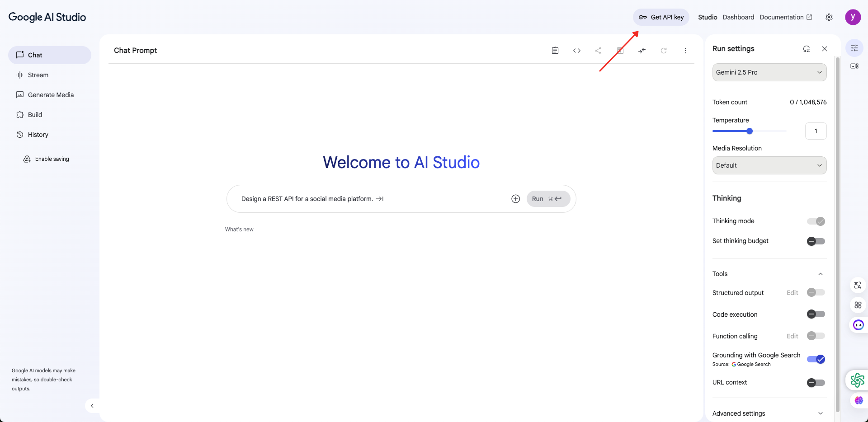Click the colorful brain extension icon
The image size is (868, 422).
click(x=859, y=400)
